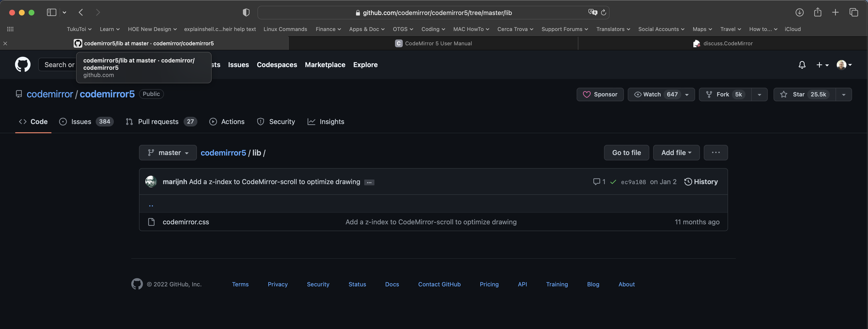Expand the commit message ellipsis
The height and width of the screenshot is (329, 868).
(x=369, y=182)
